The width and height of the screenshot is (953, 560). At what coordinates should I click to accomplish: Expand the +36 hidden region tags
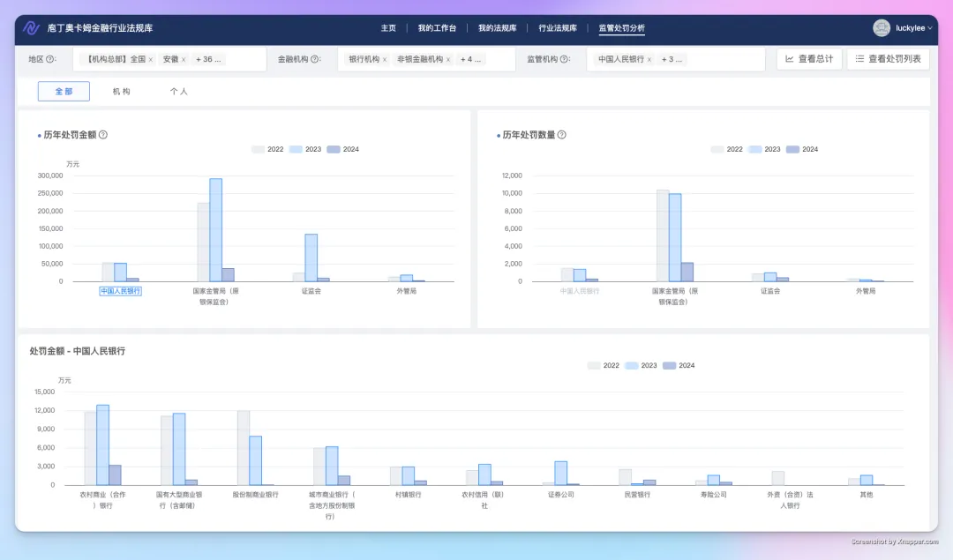[x=208, y=59]
